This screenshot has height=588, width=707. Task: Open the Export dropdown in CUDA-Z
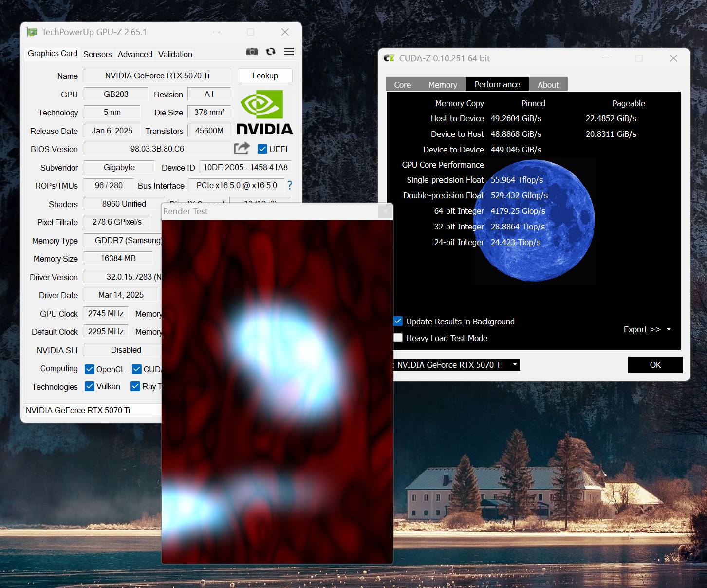tap(647, 329)
